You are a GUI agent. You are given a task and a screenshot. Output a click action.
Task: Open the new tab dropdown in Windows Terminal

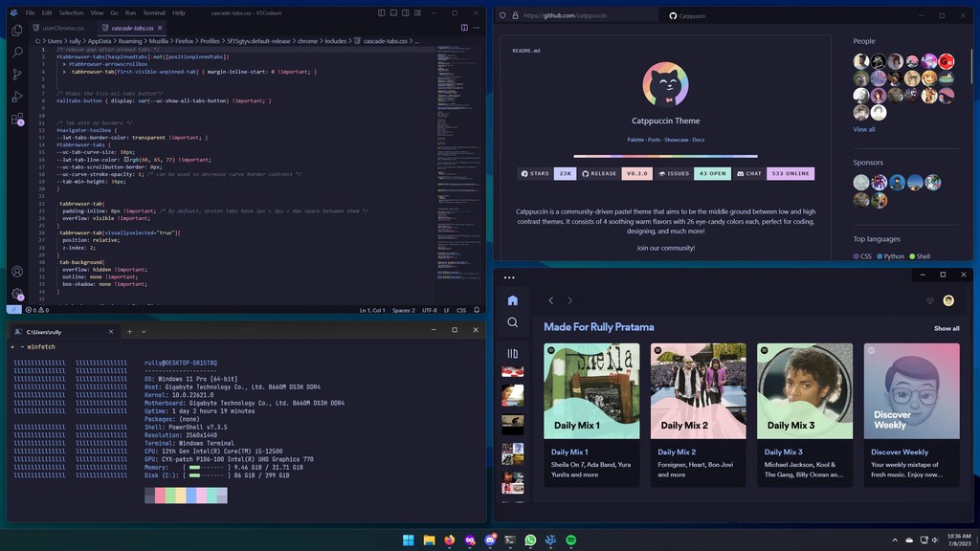point(142,330)
